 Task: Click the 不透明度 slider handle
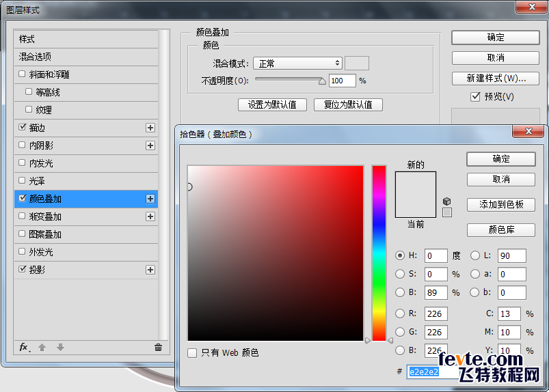322,81
